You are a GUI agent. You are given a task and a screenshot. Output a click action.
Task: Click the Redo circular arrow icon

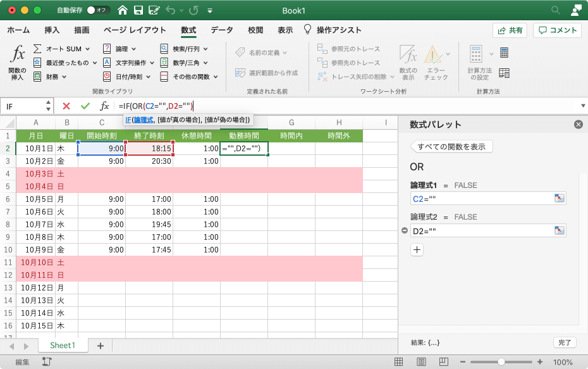[x=193, y=10]
